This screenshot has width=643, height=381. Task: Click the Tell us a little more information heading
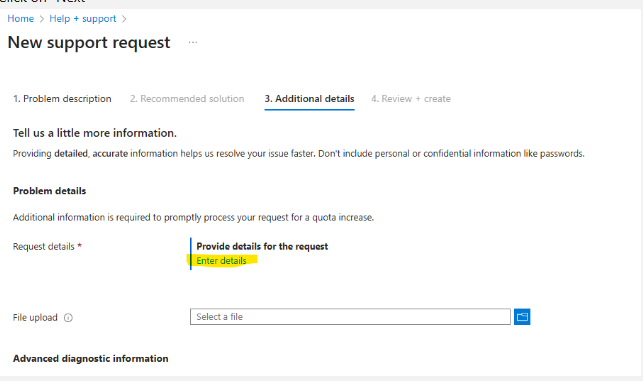95,133
